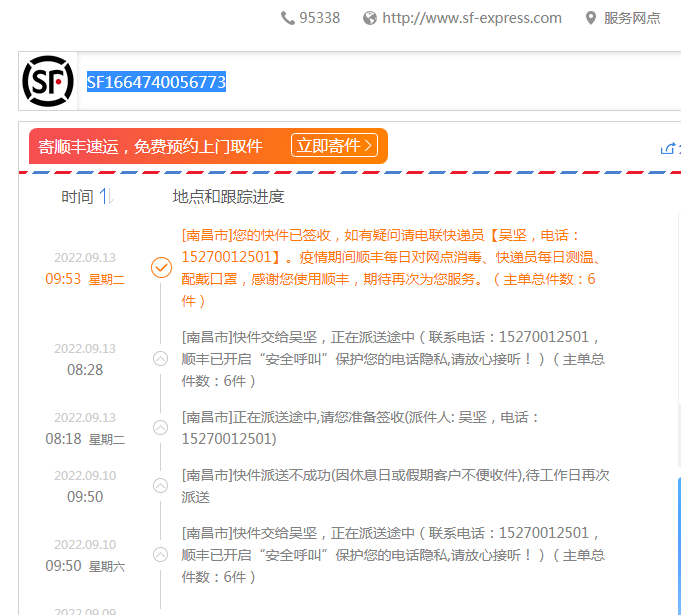This screenshot has height=615, width=681.
Task: Click the timeline marker for 09:50 星期六 entry
Action: point(161,555)
